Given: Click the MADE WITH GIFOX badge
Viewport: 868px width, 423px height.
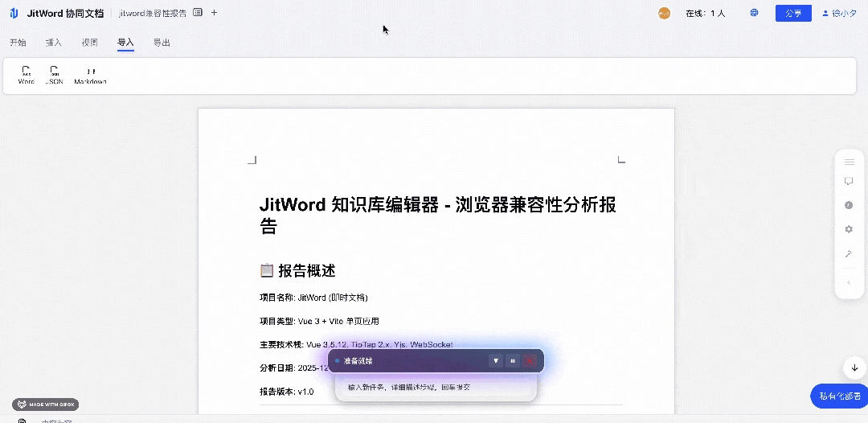Looking at the screenshot, I should click(46, 405).
